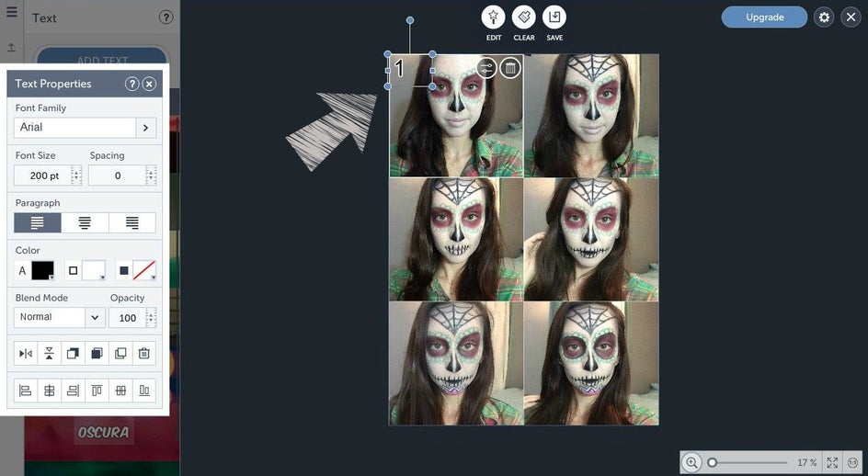Open the text background color swatch
The image size is (868, 476).
point(144,270)
